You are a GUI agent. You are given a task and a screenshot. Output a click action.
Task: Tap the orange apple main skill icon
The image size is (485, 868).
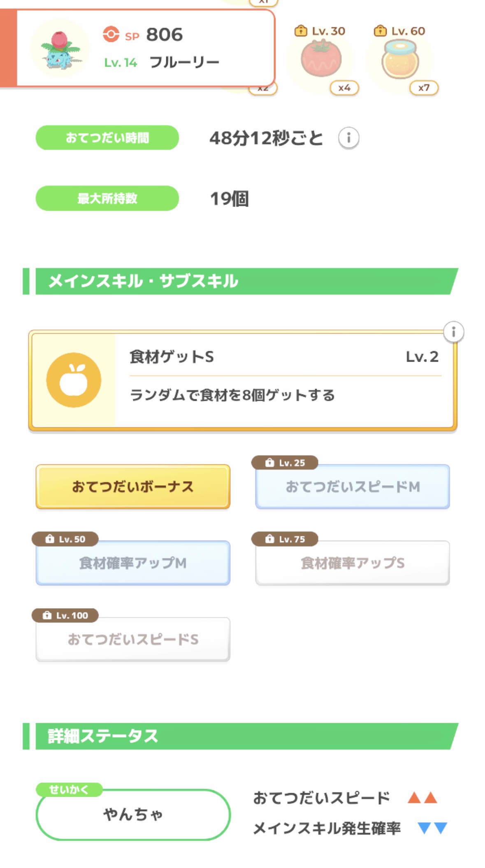point(74,380)
